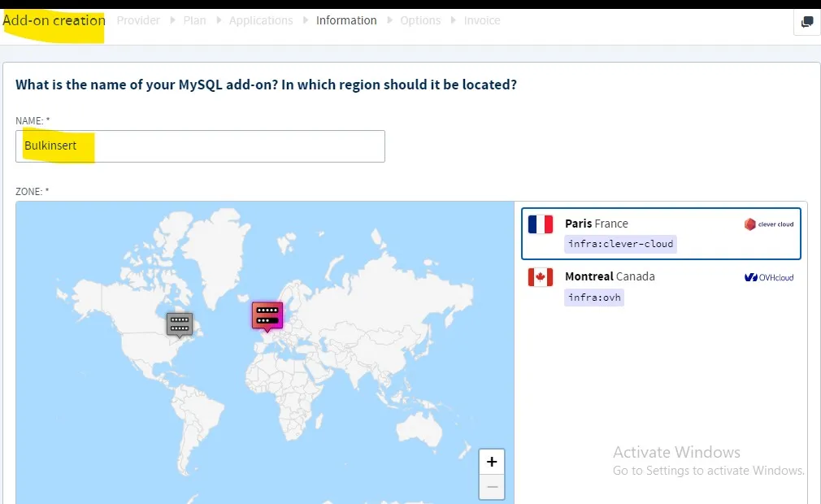Image resolution: width=821 pixels, height=504 pixels.
Task: Click the Add-on creation title
Action: 54,20
